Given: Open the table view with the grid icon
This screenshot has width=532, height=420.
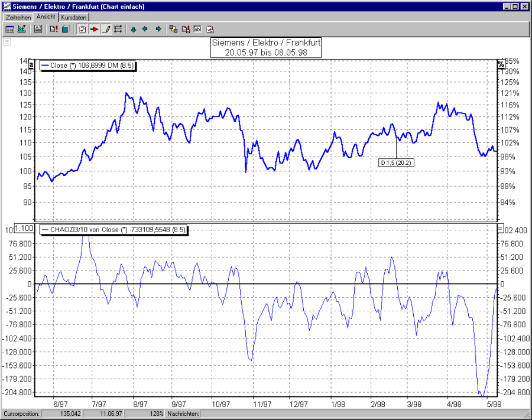Looking at the screenshot, I should [9, 28].
